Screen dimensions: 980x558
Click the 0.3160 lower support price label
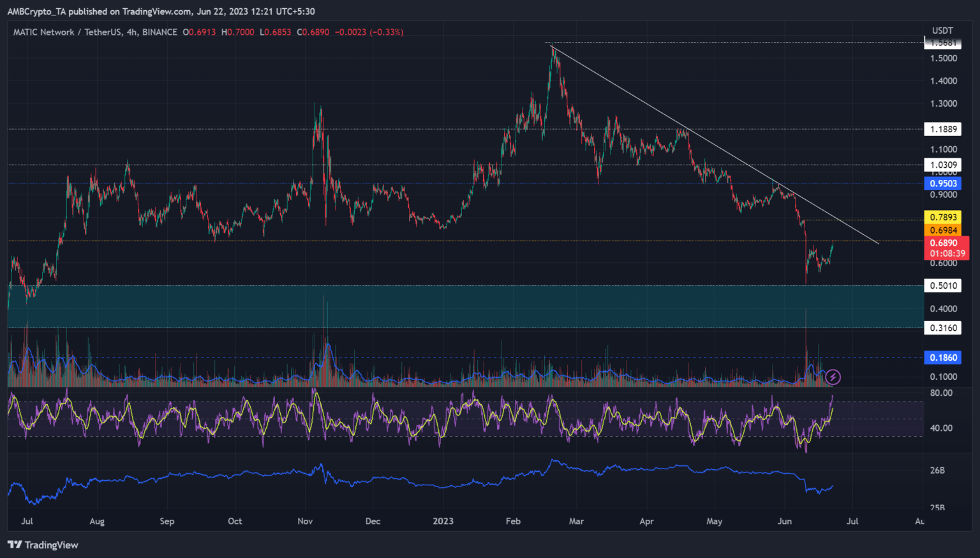click(943, 328)
